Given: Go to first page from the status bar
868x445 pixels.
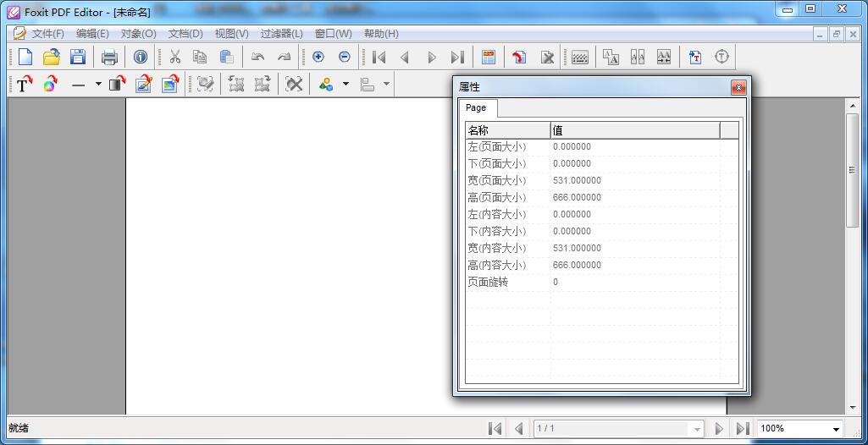Looking at the screenshot, I should coord(495,428).
